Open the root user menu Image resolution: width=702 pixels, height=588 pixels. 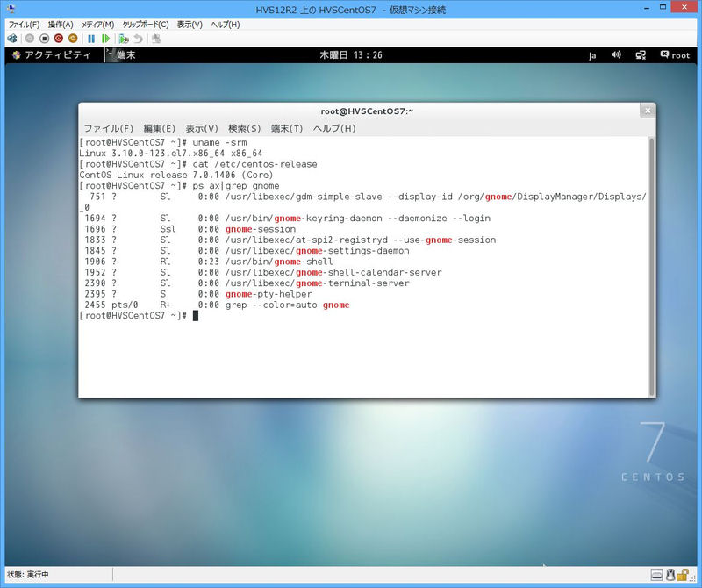point(675,55)
